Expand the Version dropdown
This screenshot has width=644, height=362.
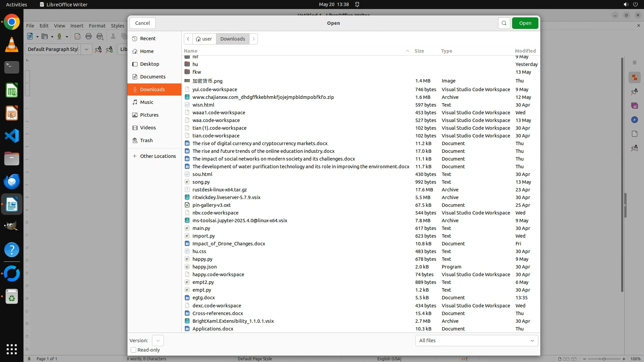158,341
